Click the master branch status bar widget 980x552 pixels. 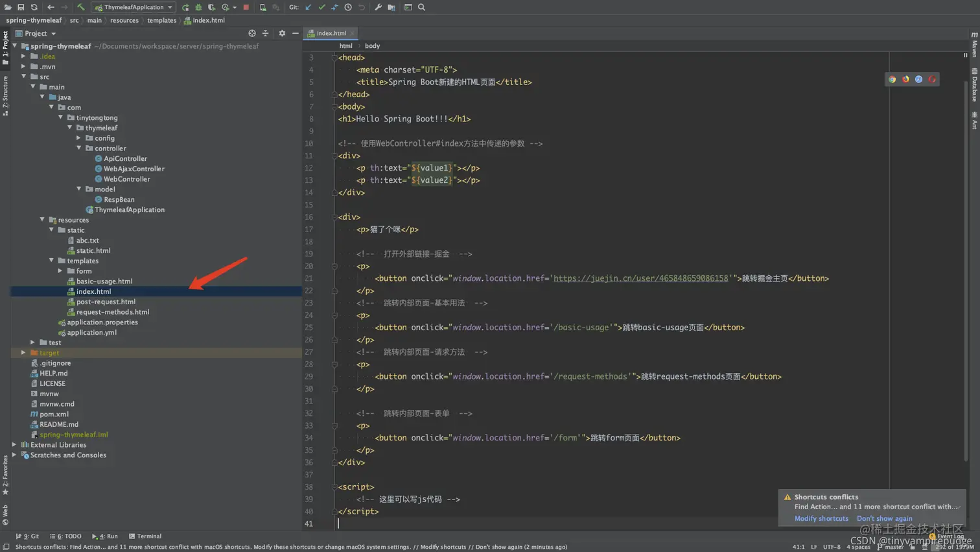click(891, 547)
